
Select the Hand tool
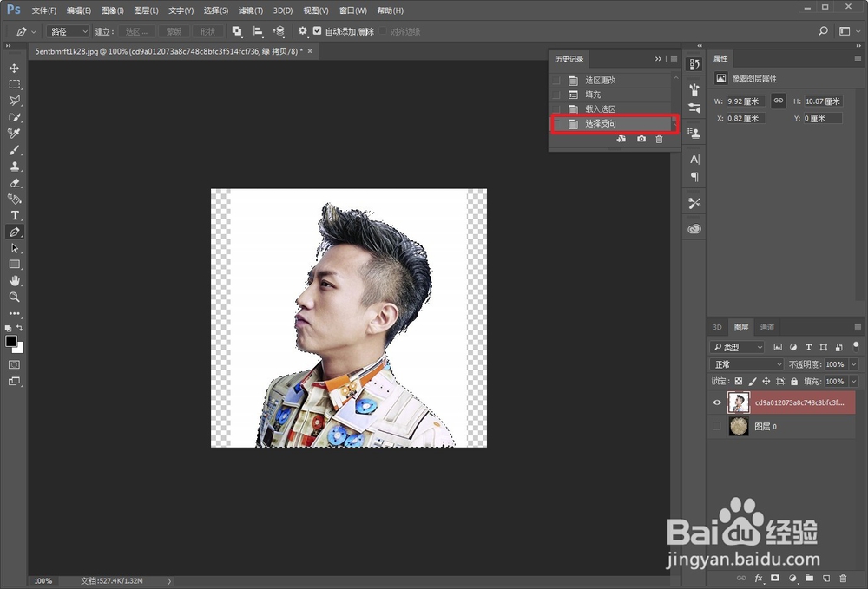coord(15,280)
